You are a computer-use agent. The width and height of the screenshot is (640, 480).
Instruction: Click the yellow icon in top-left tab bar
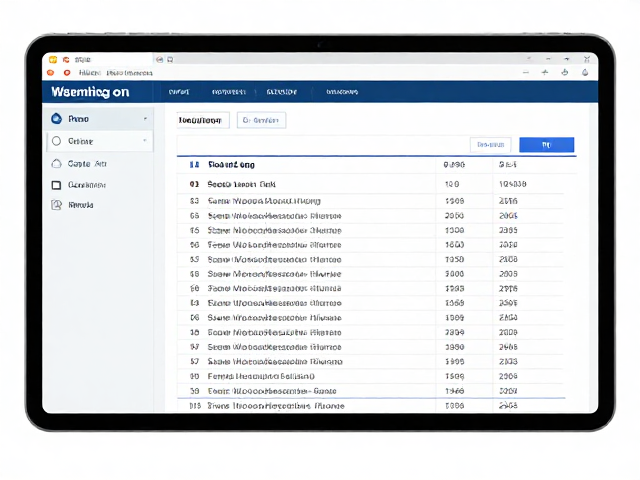[x=53, y=60]
